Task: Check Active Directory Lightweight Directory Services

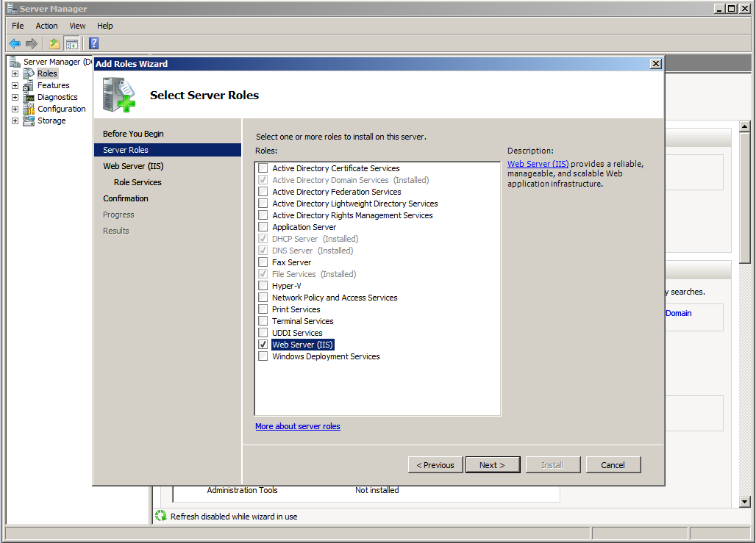Action: tap(263, 204)
